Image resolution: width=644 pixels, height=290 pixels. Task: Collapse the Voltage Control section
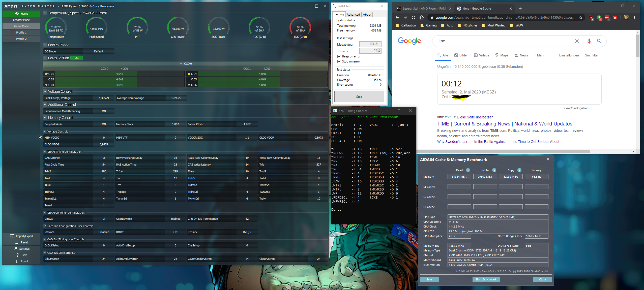coord(45,91)
